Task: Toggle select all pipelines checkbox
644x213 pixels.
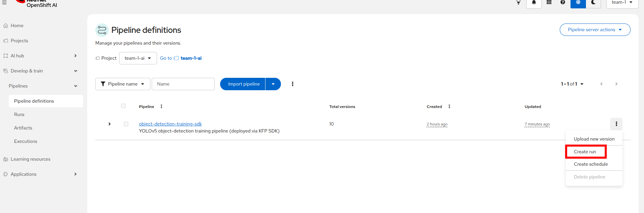Action: point(123,106)
